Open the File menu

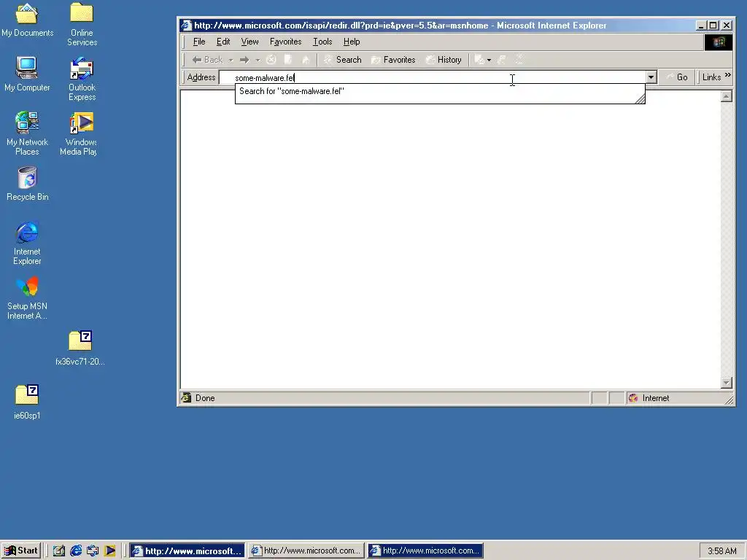pyautogui.click(x=199, y=42)
